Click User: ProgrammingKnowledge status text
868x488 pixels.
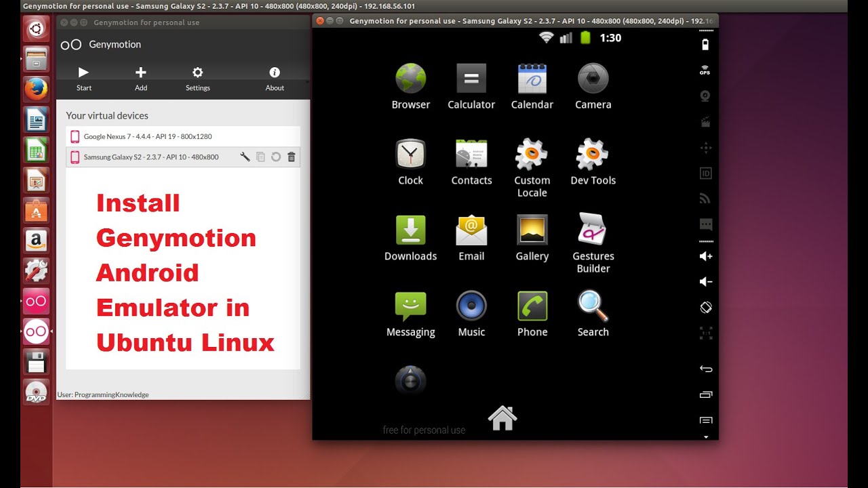tap(103, 394)
